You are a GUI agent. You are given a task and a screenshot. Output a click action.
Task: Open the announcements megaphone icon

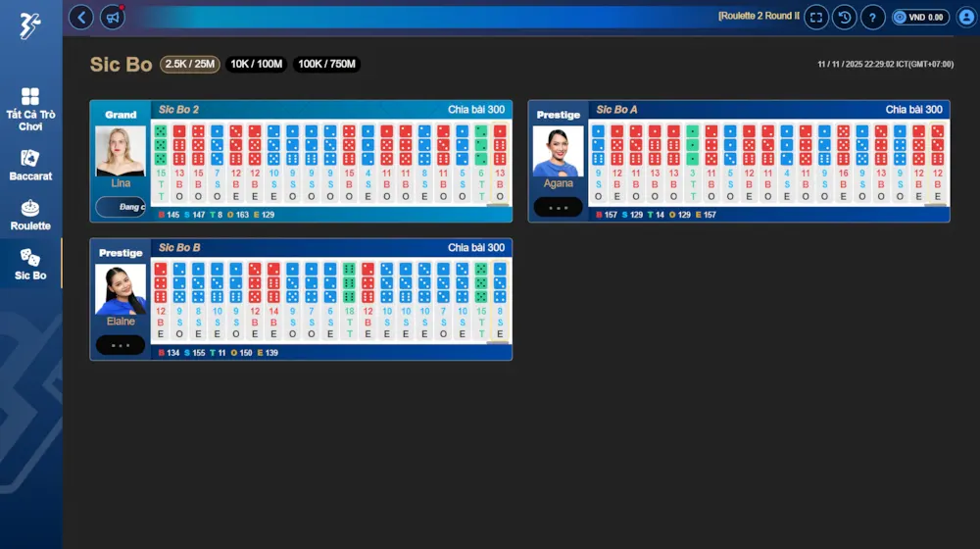click(x=113, y=17)
